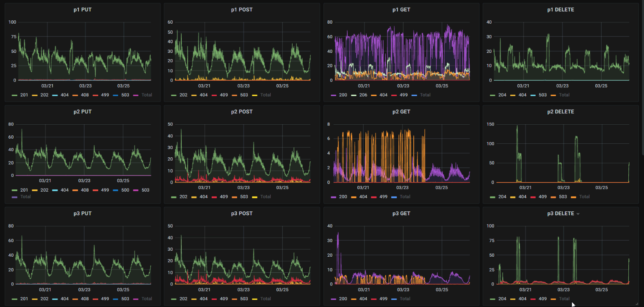Open the p2 DELETE panel title menu
644x307 pixels.
561,112
